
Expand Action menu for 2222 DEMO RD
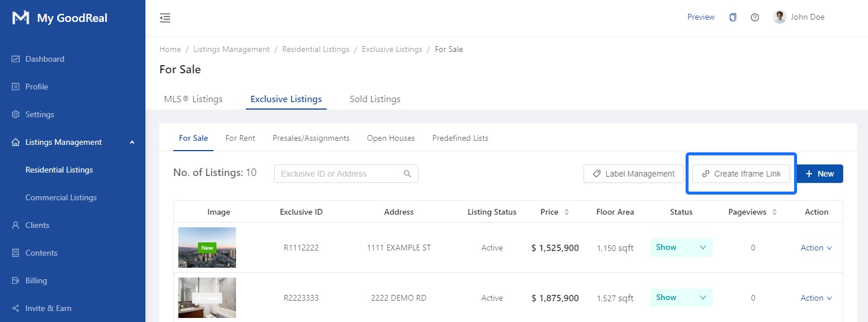tap(816, 298)
